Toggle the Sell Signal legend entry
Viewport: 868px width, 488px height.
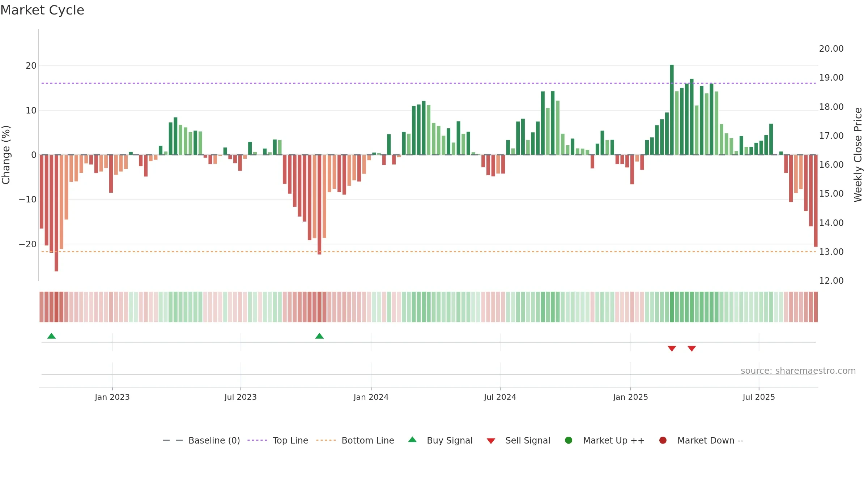(x=518, y=441)
